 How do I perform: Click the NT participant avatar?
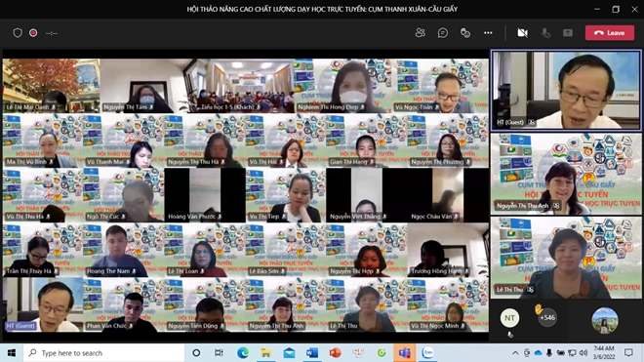pyautogui.click(x=509, y=318)
